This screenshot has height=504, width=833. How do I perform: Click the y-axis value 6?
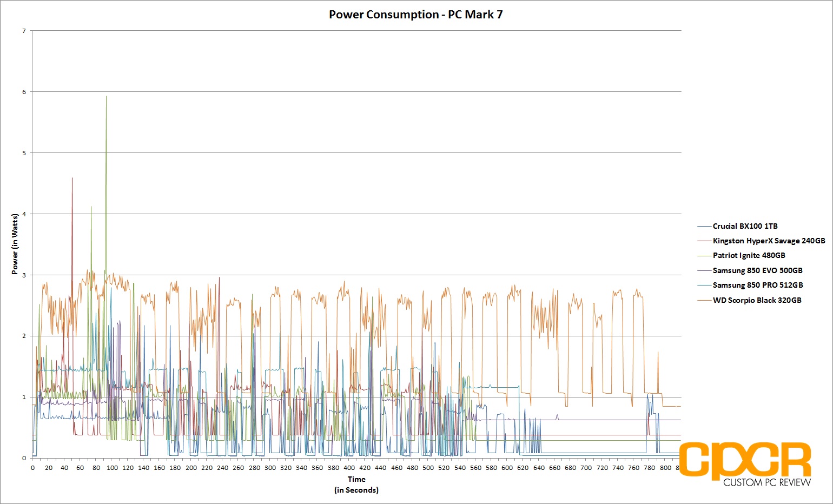point(24,92)
